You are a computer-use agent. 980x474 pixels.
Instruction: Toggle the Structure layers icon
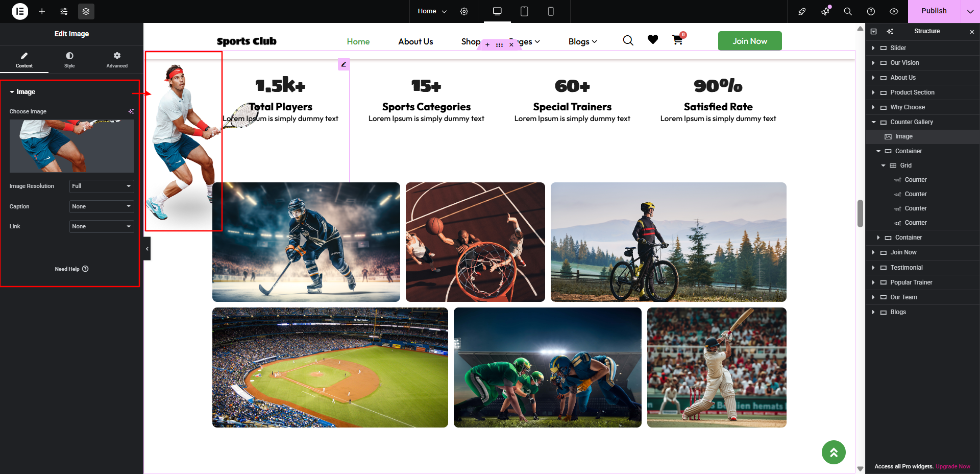click(86, 11)
